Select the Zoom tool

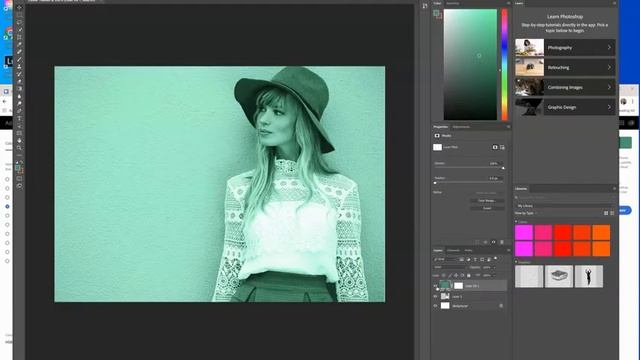tap(19, 148)
